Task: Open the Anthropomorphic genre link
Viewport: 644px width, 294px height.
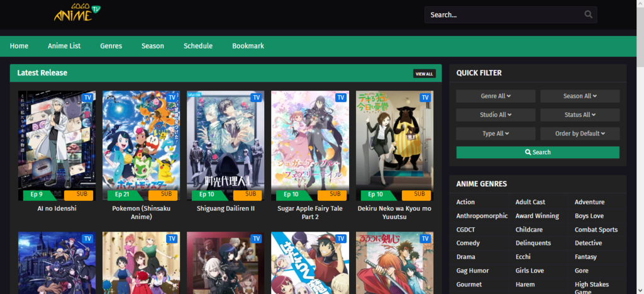Action: point(482,216)
